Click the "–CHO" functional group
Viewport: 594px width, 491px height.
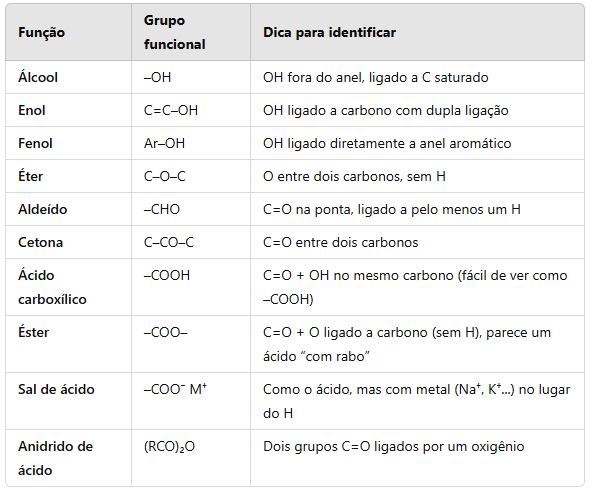coord(162,209)
